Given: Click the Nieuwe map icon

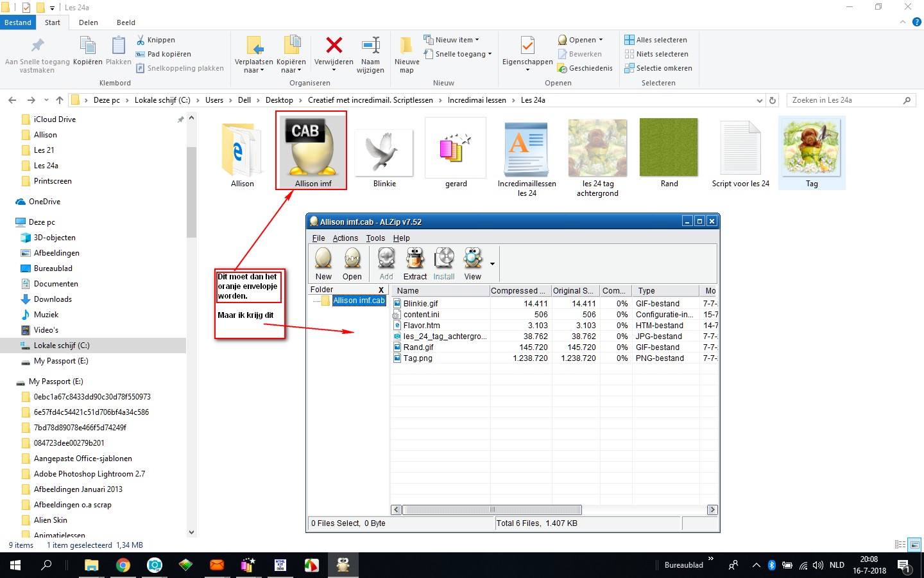Looking at the screenshot, I should tap(407, 45).
